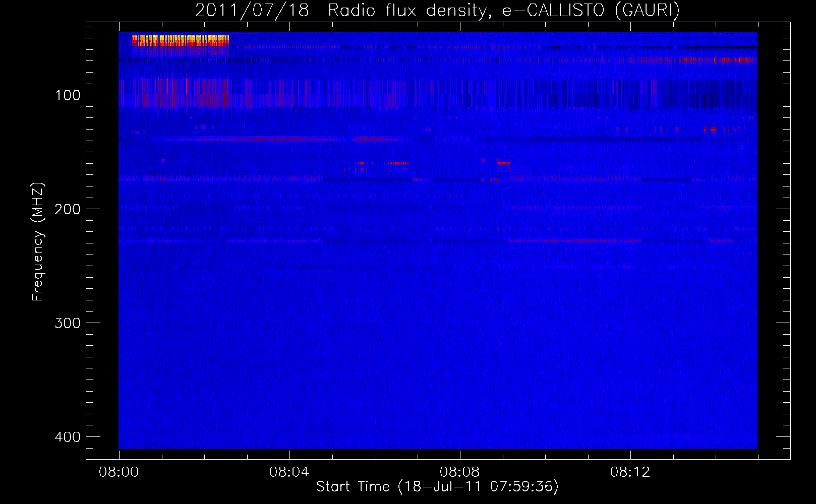The width and height of the screenshot is (816, 504).
Task: Select the '200' frequency axis label
Action: (x=68, y=209)
